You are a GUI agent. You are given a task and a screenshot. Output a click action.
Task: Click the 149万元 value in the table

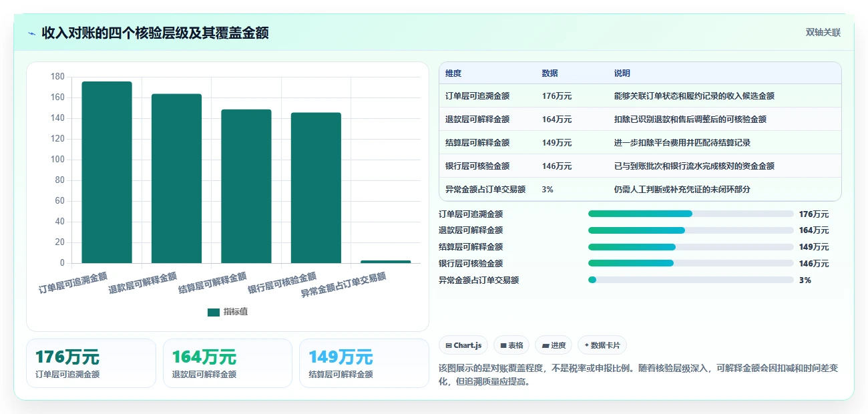coord(557,143)
